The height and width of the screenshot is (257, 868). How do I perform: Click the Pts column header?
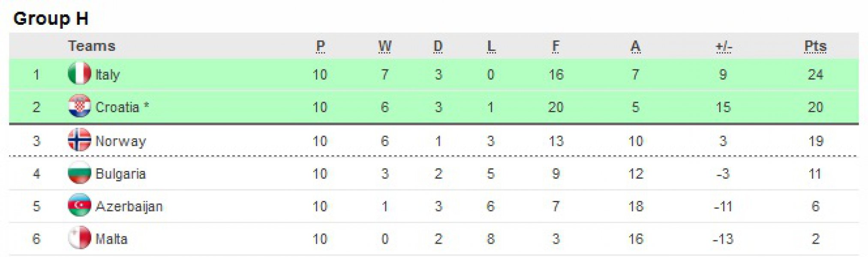pyautogui.click(x=815, y=46)
